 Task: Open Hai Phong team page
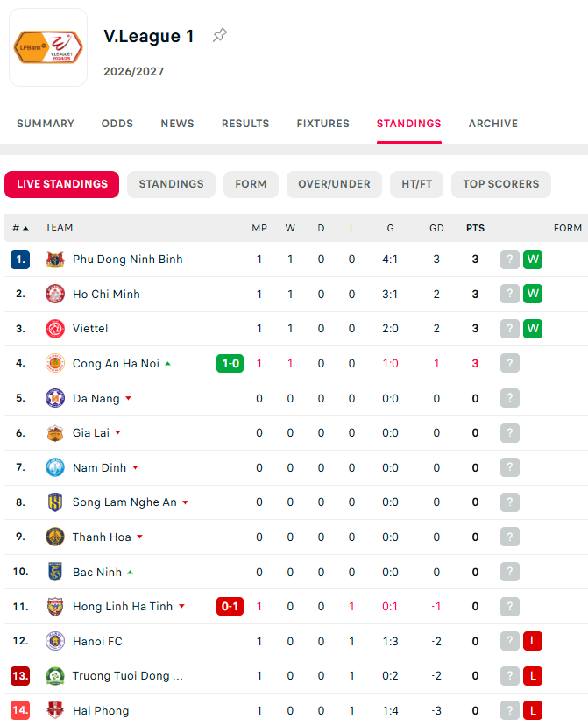101,711
